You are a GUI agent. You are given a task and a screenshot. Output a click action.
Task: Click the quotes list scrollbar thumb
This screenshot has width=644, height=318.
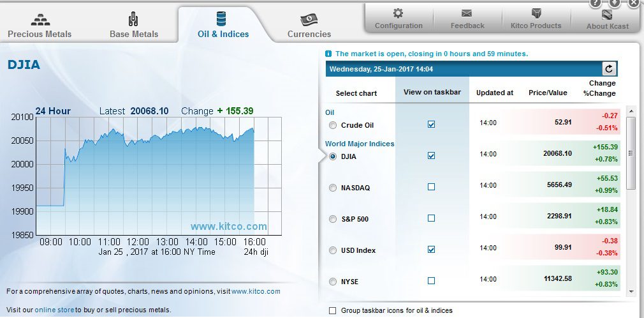coord(631,153)
